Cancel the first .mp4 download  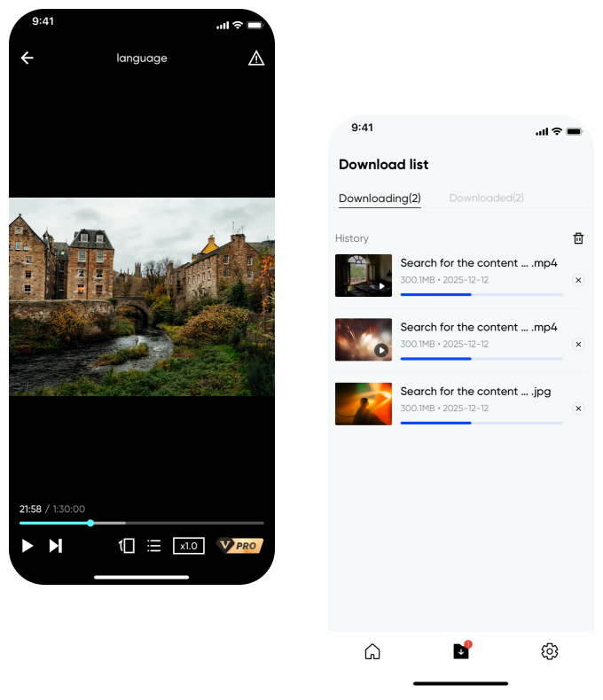click(x=578, y=280)
